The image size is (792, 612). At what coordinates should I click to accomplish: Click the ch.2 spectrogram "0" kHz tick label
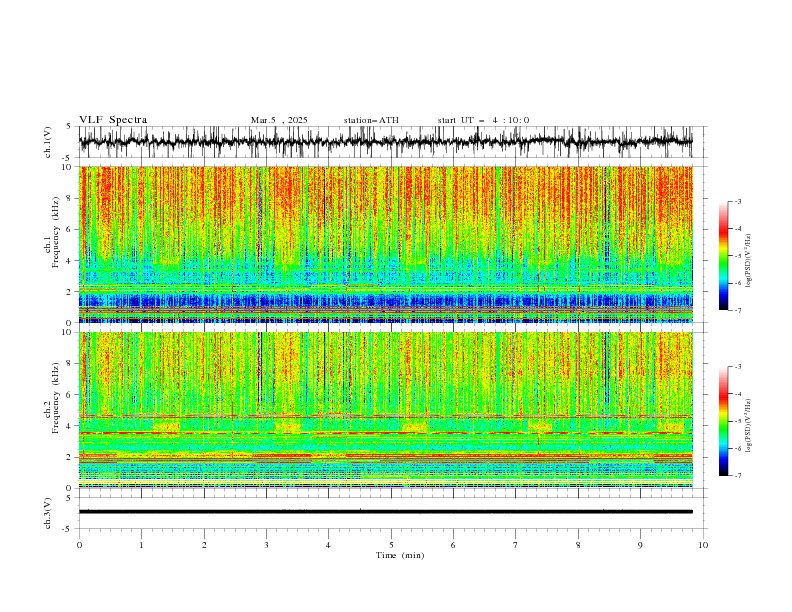click(69, 488)
